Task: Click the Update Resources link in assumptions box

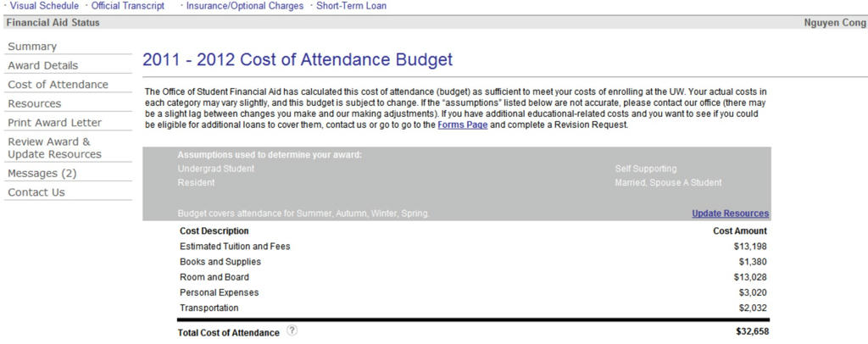Action: point(730,214)
